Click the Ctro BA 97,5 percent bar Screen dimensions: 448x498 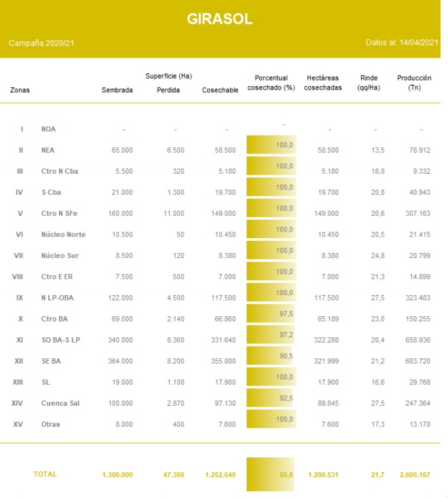tap(271, 314)
